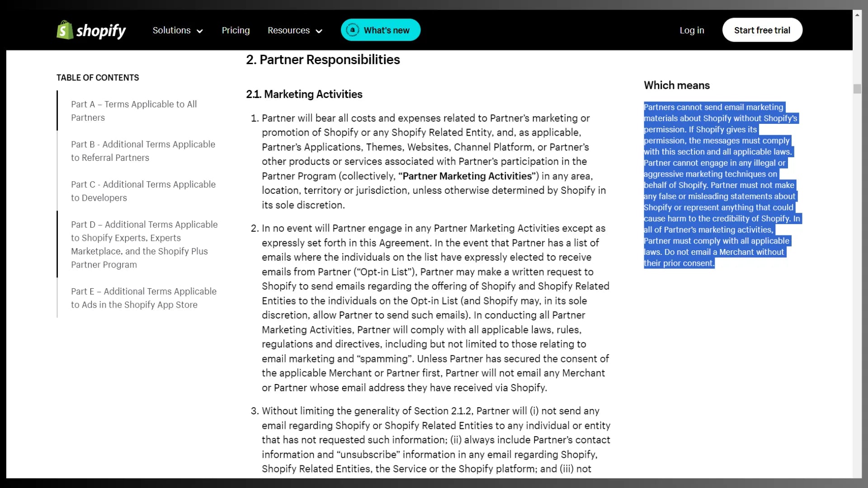Image resolution: width=868 pixels, height=488 pixels.
Task: Click the Start free trial button
Action: [x=762, y=30]
